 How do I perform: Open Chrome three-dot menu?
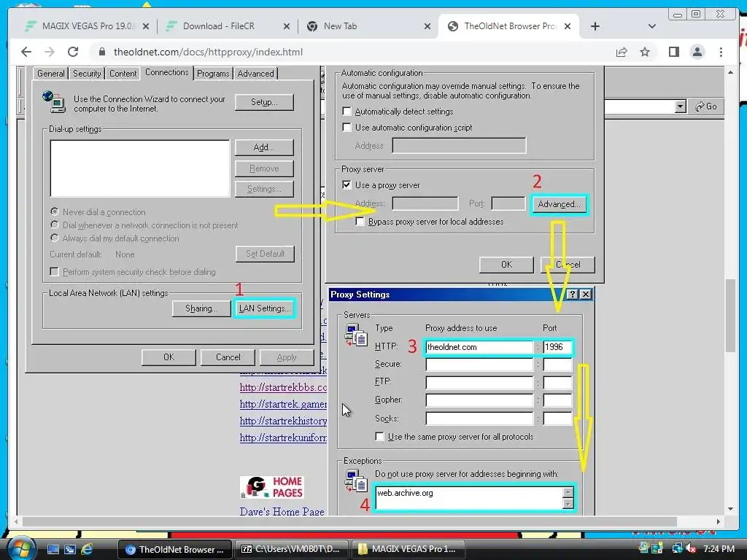coord(721,52)
